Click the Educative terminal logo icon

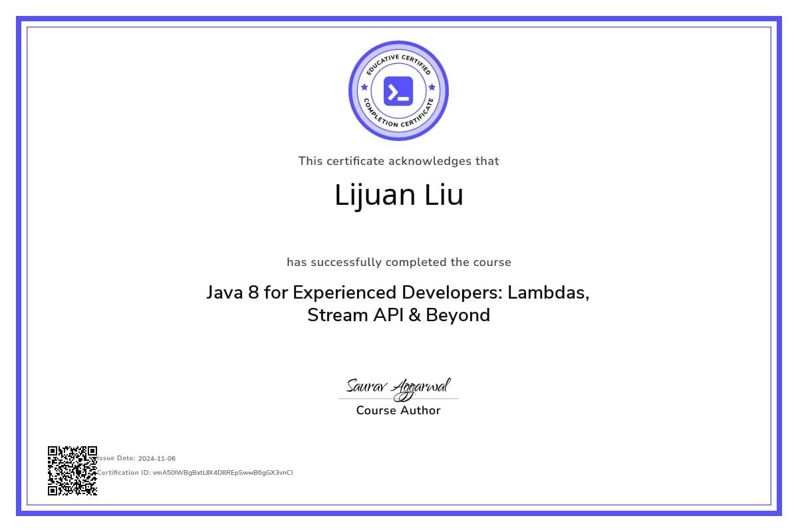(398, 91)
